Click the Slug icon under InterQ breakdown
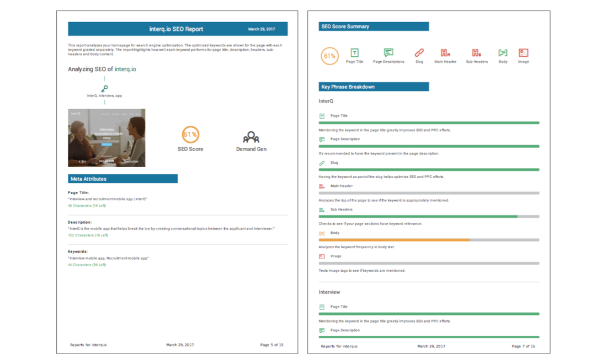The image size is (607, 364). click(x=322, y=163)
